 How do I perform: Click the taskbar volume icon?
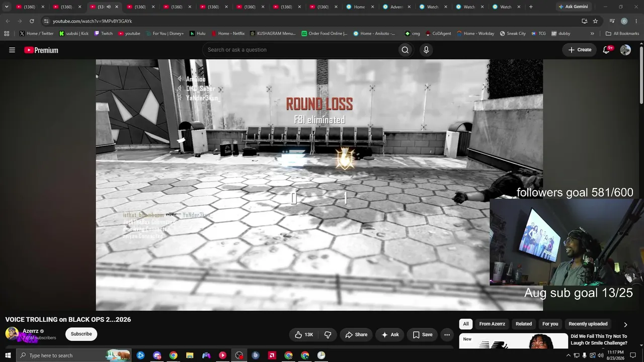(601, 355)
